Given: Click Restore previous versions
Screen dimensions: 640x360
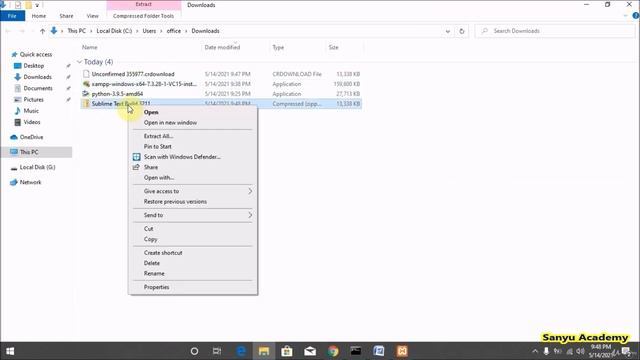Looking at the screenshot, I should (x=175, y=202).
